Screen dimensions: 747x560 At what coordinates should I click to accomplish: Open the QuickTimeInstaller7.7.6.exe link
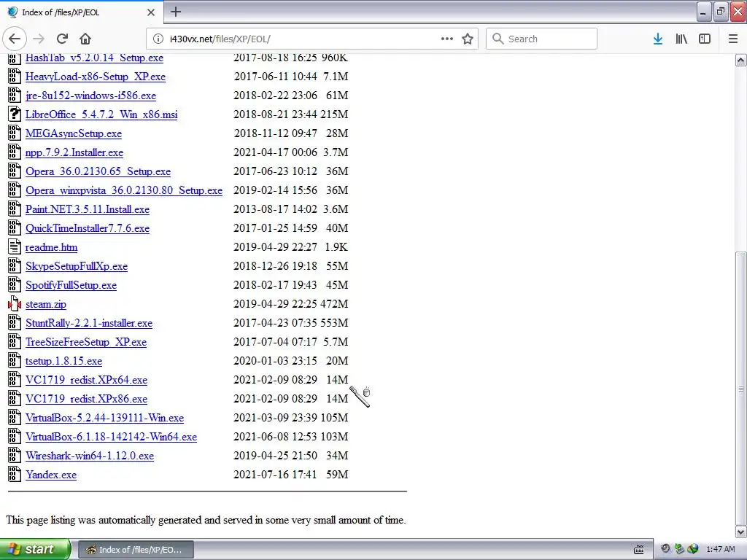[88, 228]
